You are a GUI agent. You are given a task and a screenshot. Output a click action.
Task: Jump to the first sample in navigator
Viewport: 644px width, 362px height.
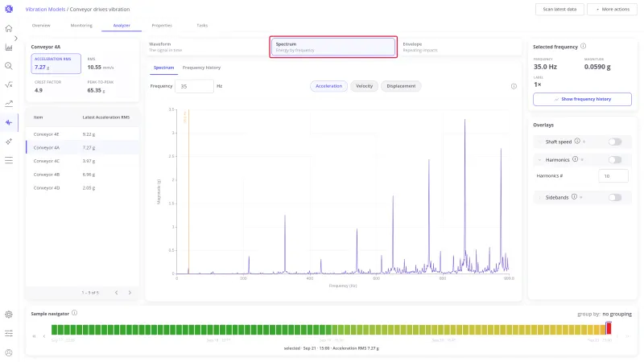click(x=34, y=336)
